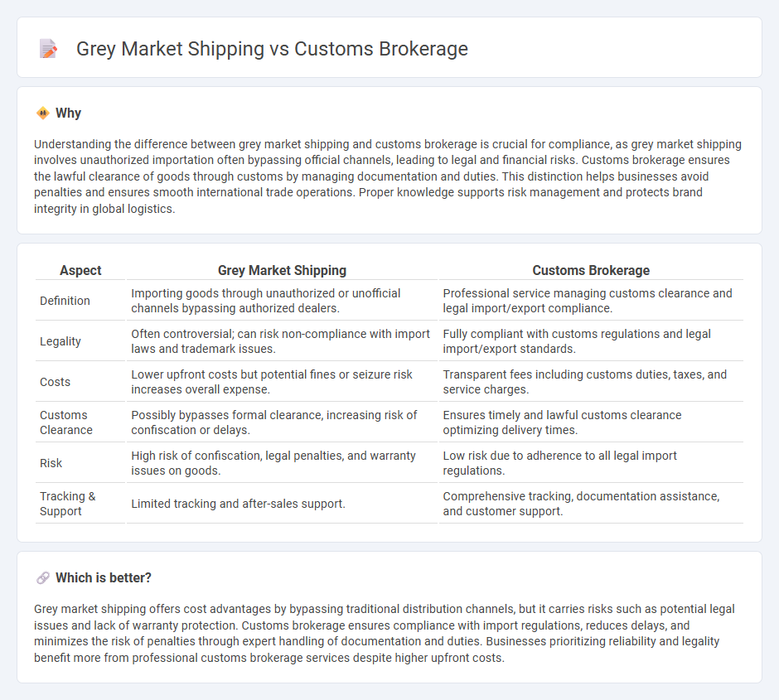The image size is (779, 700).
Task: Click the Why section heading
Action: [68, 113]
